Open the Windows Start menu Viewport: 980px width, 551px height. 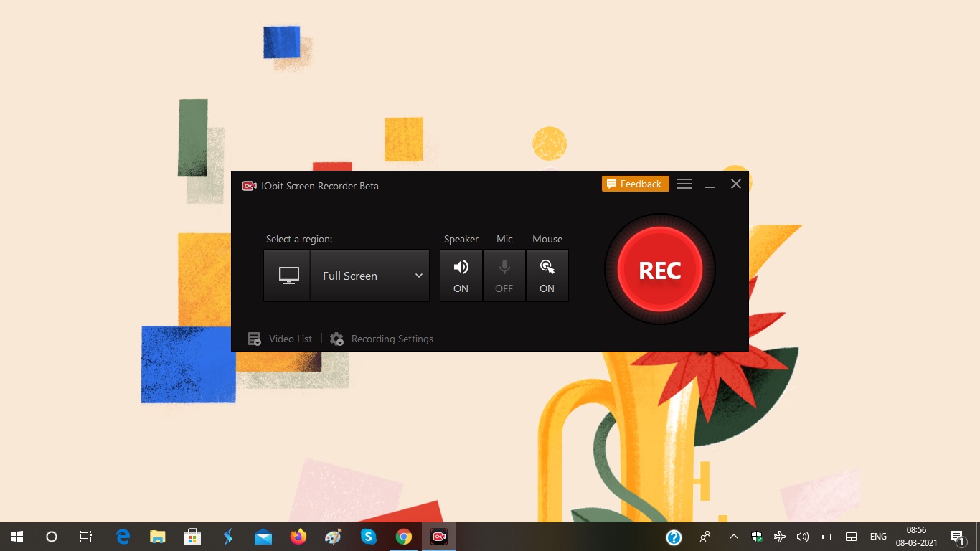point(17,537)
